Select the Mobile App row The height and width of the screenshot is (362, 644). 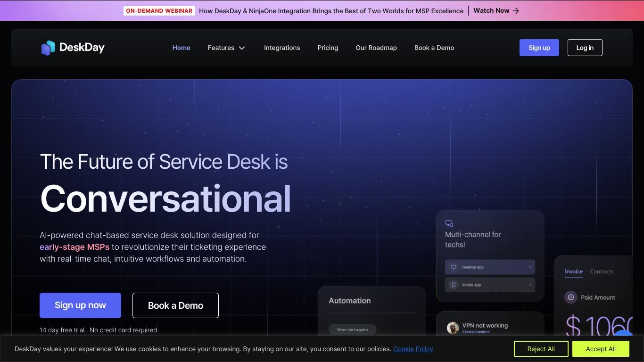pyautogui.click(x=490, y=285)
